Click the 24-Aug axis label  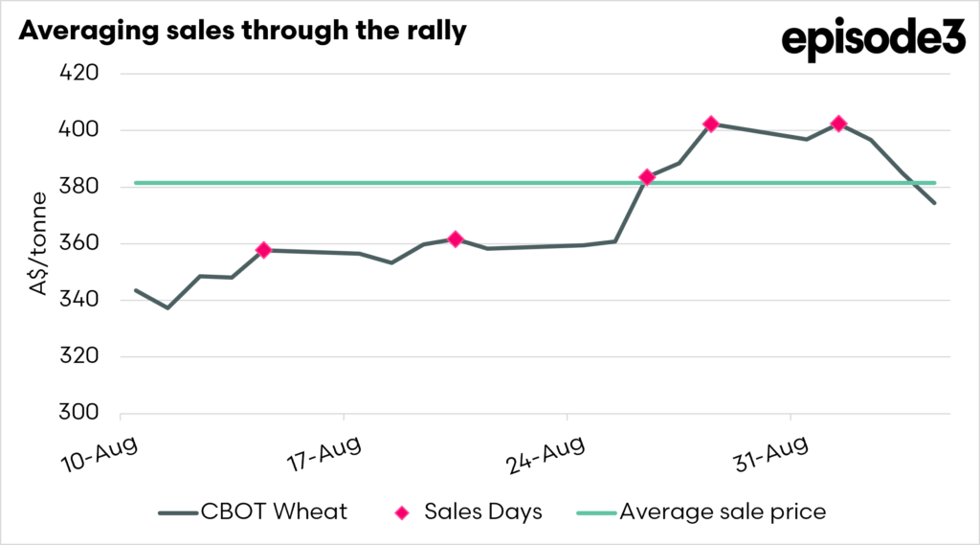pyautogui.click(x=546, y=454)
